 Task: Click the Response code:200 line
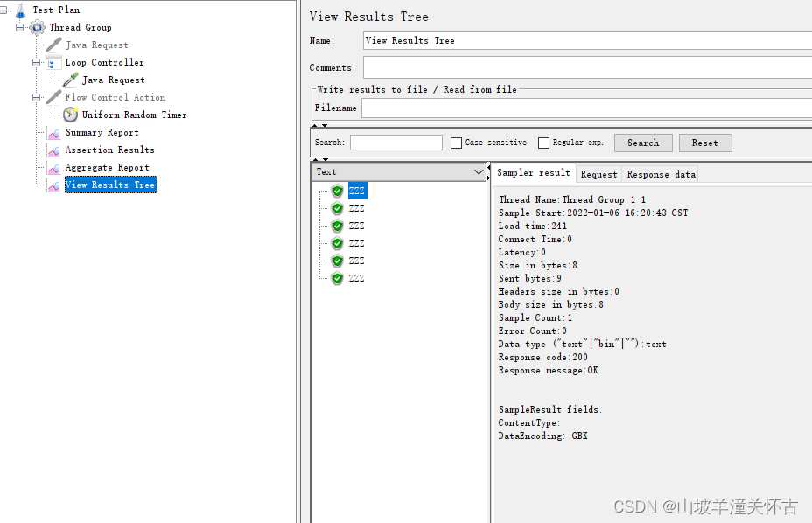(542, 358)
